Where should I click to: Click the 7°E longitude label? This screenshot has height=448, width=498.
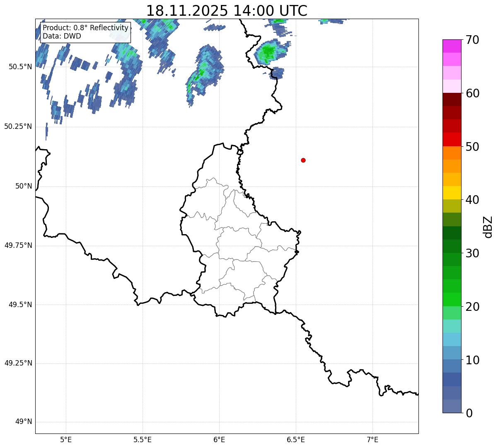(x=372, y=440)
